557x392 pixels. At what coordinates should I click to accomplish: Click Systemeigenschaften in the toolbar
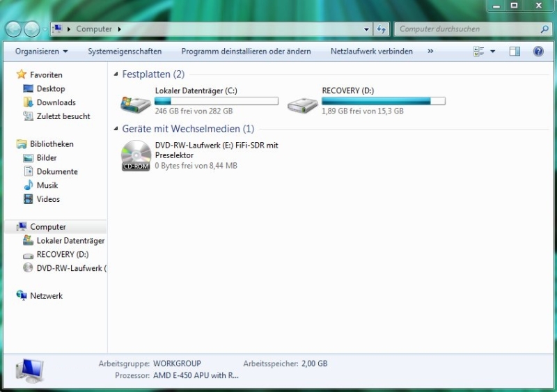(x=125, y=52)
